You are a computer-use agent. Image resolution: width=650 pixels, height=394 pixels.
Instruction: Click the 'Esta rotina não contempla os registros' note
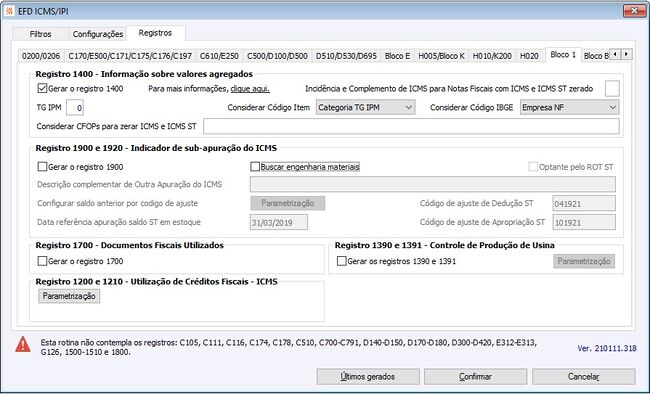289,348
